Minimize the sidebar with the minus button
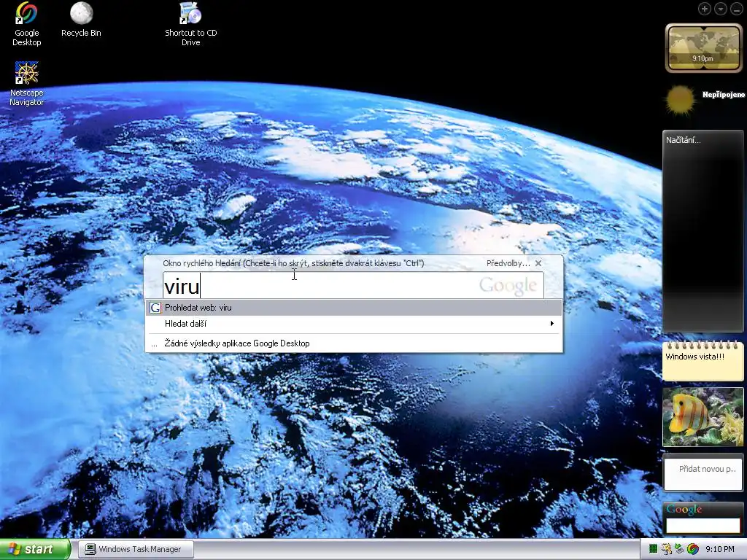747x560 pixels. click(736, 9)
